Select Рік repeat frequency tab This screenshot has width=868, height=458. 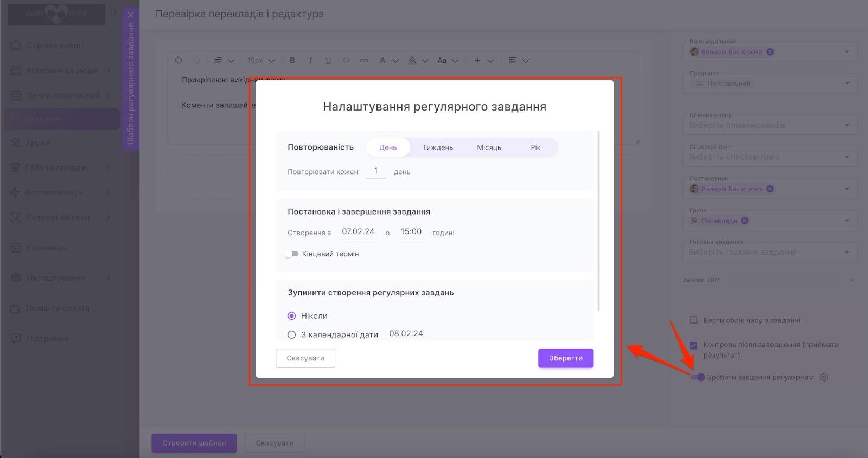tap(535, 147)
